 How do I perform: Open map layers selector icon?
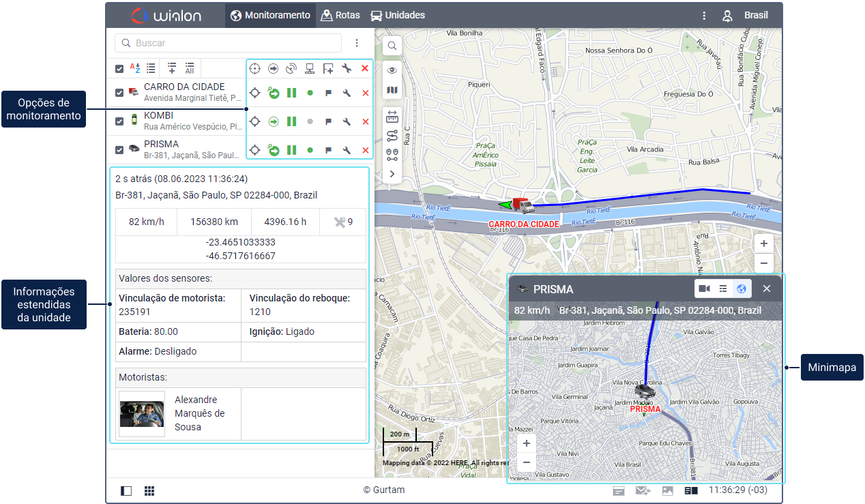coord(392,90)
